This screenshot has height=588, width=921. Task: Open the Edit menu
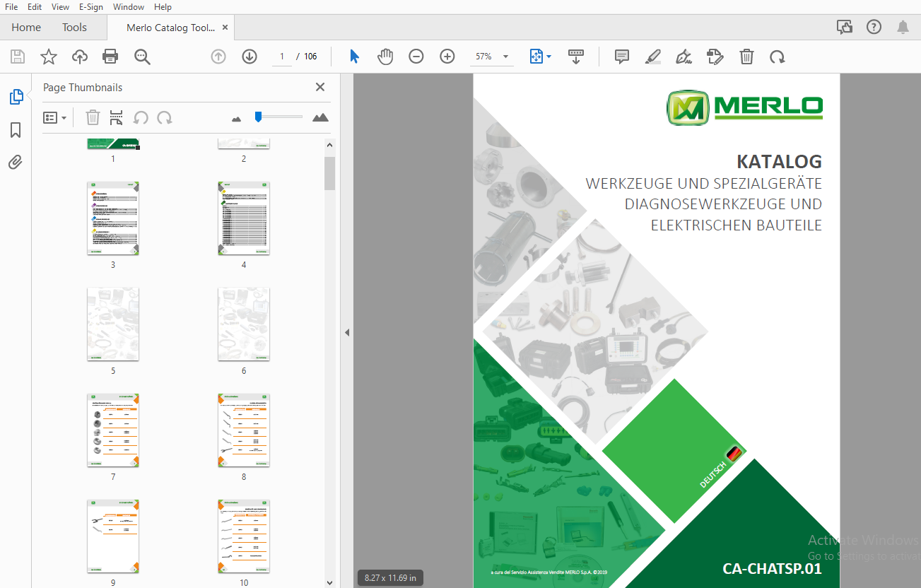click(35, 6)
